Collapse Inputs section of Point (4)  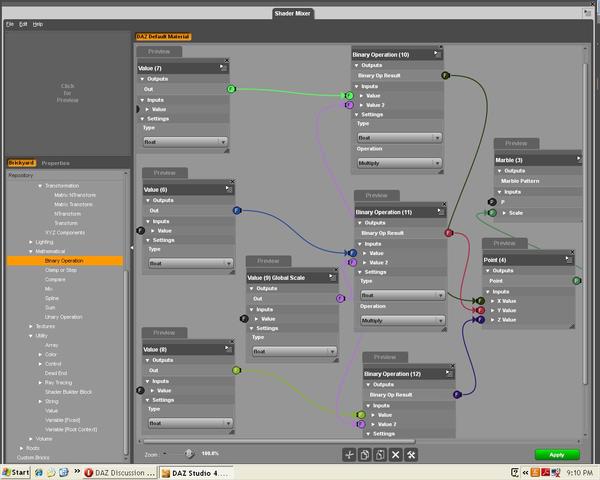(488, 292)
